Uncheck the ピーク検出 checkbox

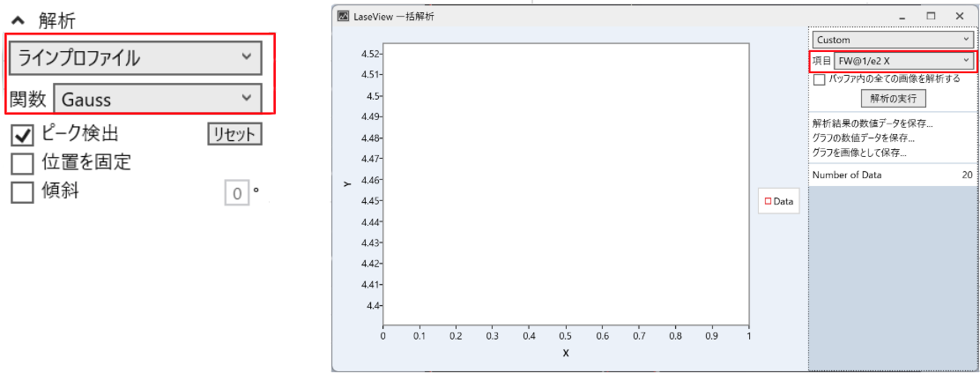[23, 135]
